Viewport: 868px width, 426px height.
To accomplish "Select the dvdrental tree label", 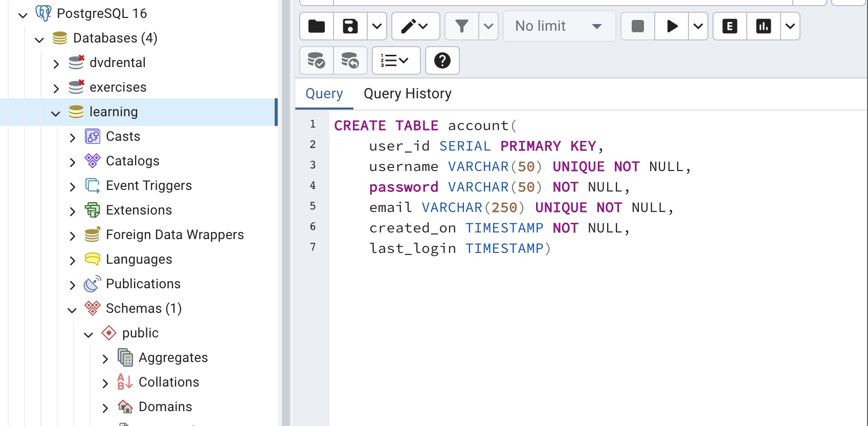I will coord(118,62).
